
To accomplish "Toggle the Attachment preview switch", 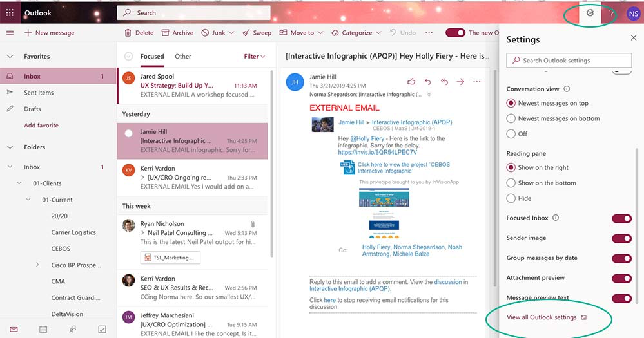I will pos(622,279).
